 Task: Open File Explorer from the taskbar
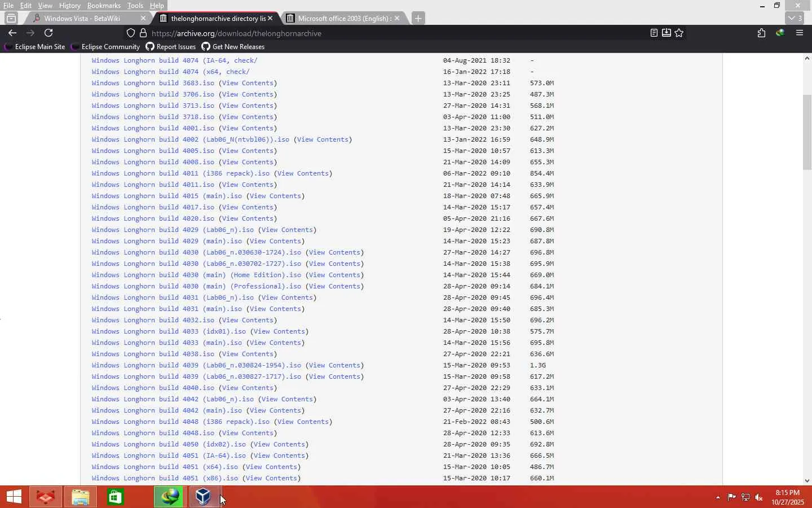81,497
